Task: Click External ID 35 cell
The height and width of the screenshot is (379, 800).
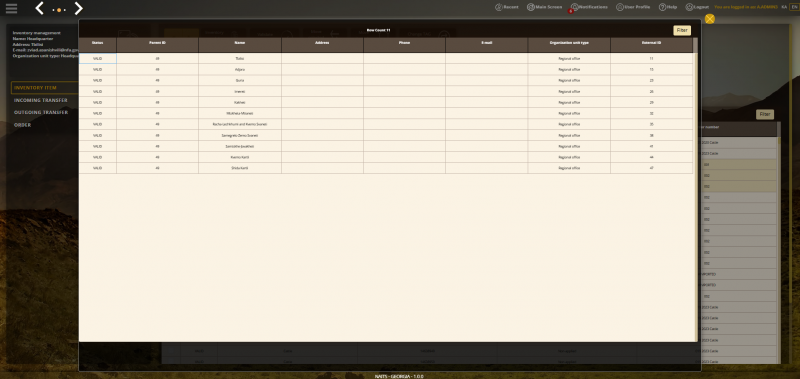Action: click(652, 124)
